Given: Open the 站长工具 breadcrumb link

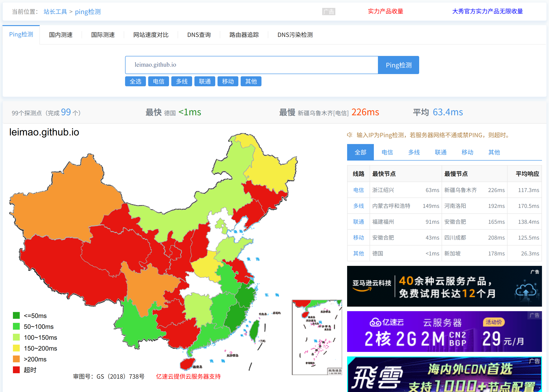Looking at the screenshot, I should (55, 12).
